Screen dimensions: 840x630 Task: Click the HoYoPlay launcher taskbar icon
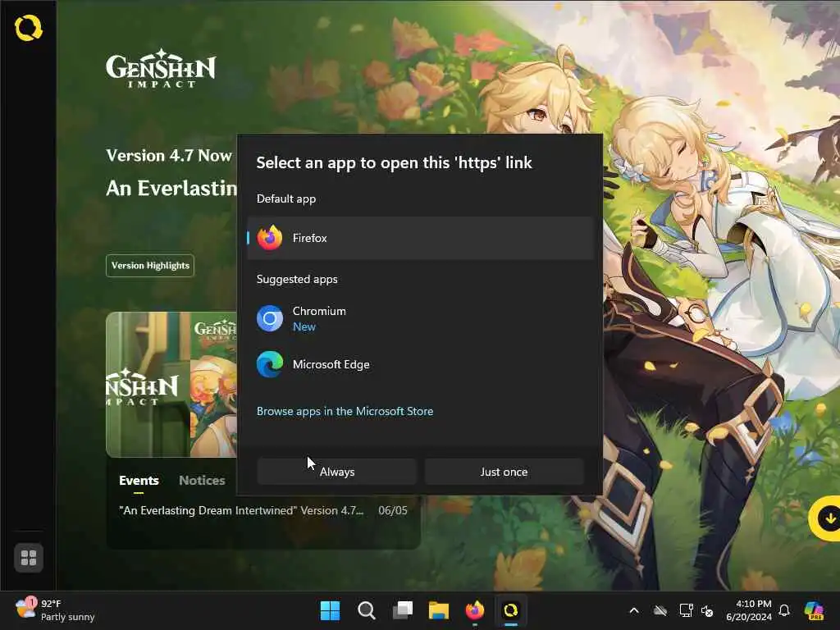click(x=511, y=610)
